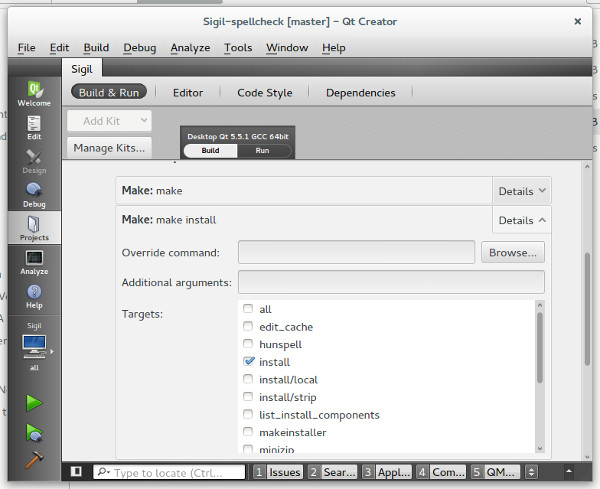Click the main settings scroll-up arrow
Image resolution: width=600 pixels, height=489 pixels.
tap(587, 167)
